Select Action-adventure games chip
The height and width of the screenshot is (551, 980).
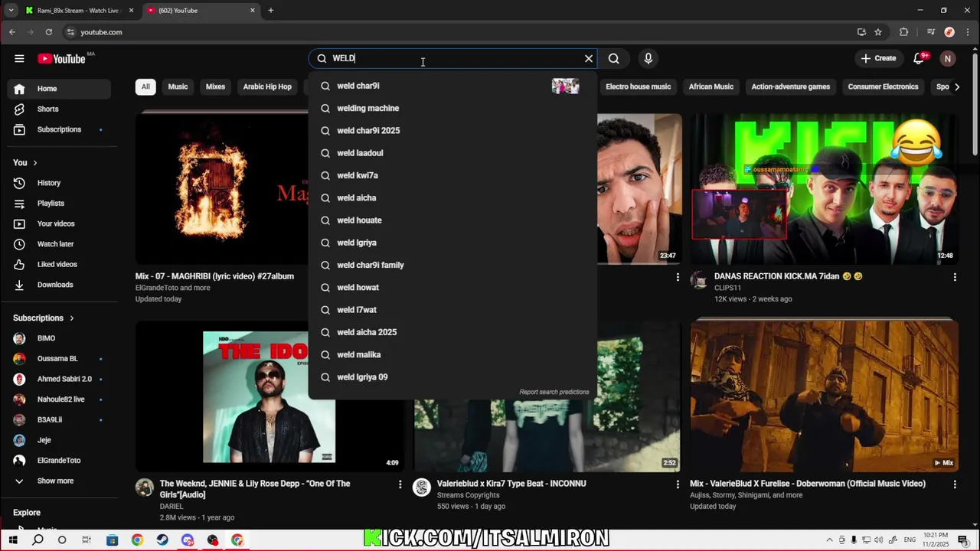tap(790, 87)
